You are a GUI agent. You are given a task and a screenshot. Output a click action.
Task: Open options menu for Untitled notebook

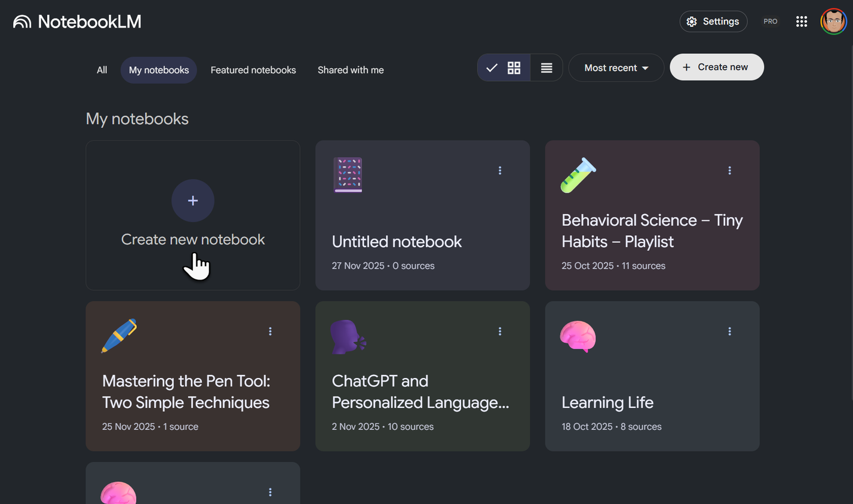click(x=500, y=171)
